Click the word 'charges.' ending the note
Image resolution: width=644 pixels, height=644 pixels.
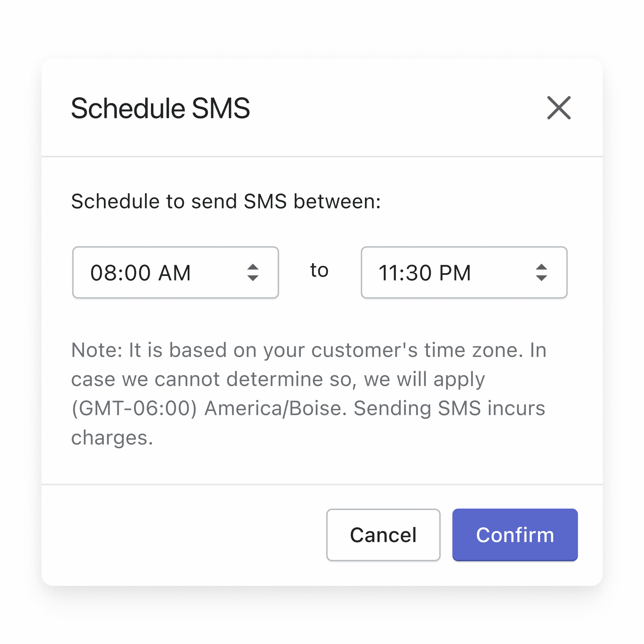point(112,438)
